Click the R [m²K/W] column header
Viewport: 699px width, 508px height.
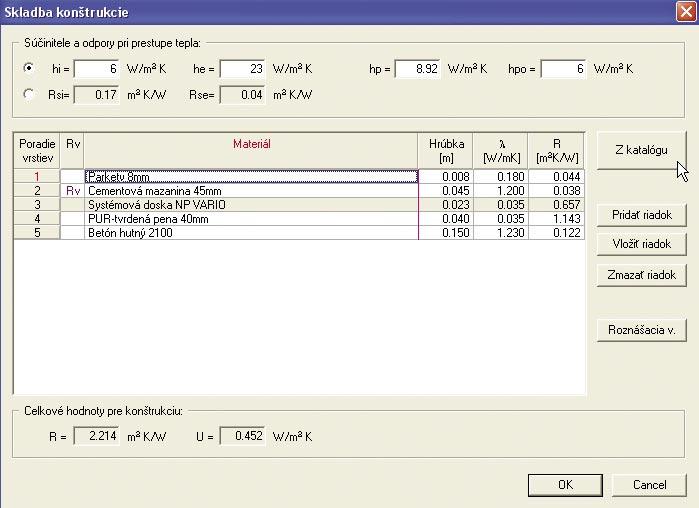[x=556, y=151]
